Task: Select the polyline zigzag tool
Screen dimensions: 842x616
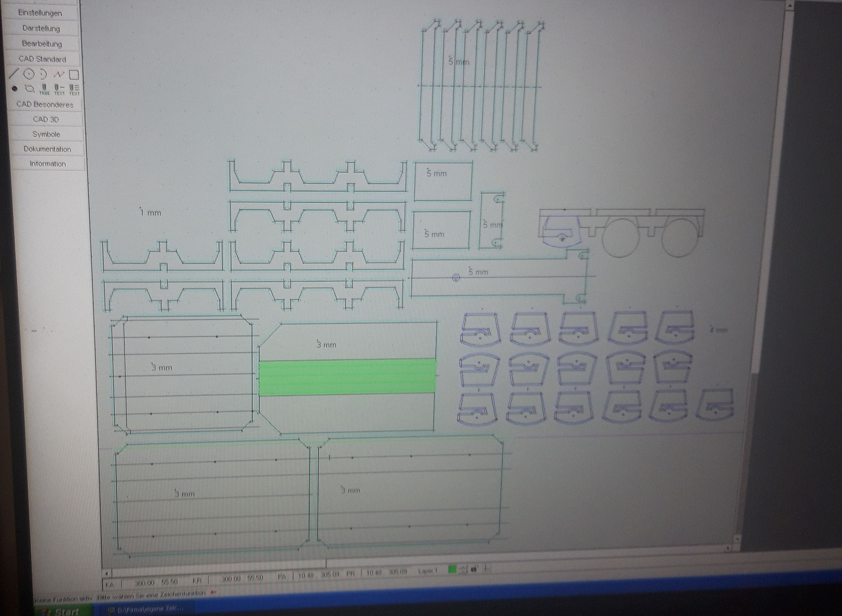Action: (x=59, y=75)
